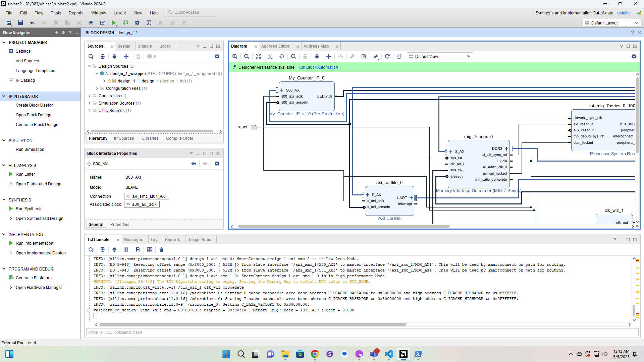Click Add IP plus icon in diagram toolbar
The image size is (644, 362).
329,56
